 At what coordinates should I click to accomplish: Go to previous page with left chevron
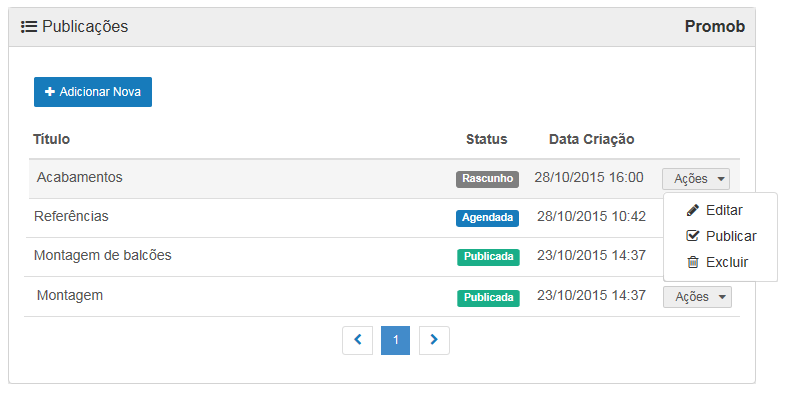tap(358, 340)
